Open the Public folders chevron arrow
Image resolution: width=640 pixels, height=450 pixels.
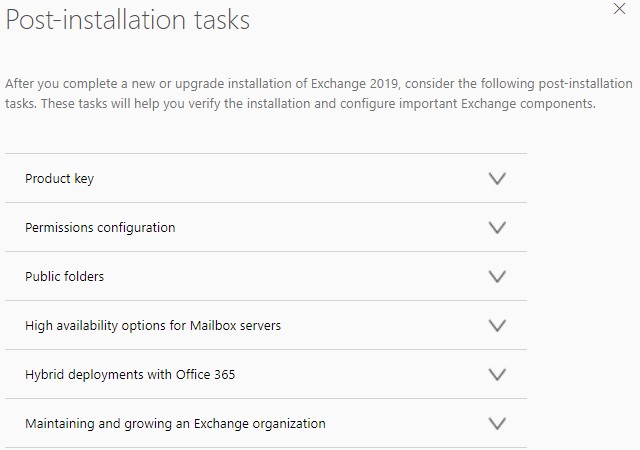tap(497, 277)
